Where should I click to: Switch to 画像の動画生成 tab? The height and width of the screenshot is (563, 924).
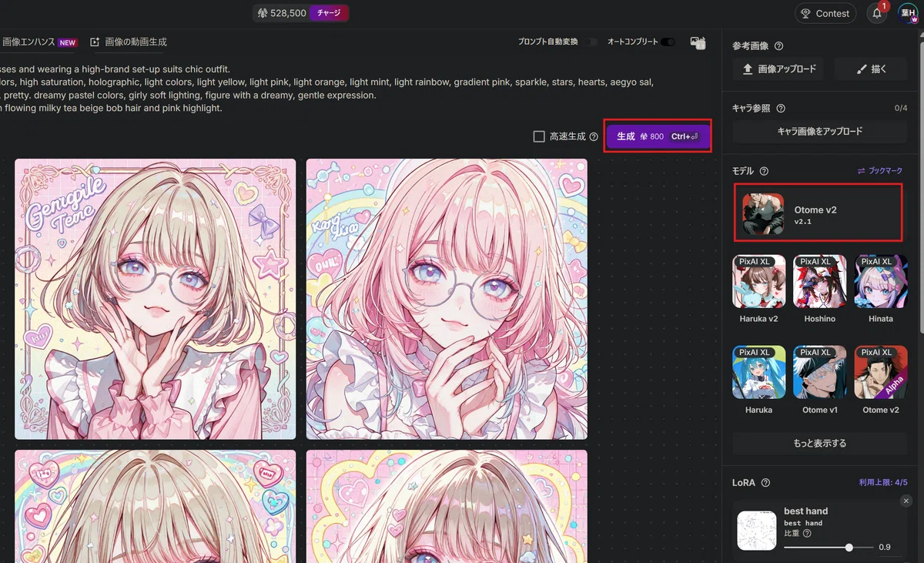129,42
